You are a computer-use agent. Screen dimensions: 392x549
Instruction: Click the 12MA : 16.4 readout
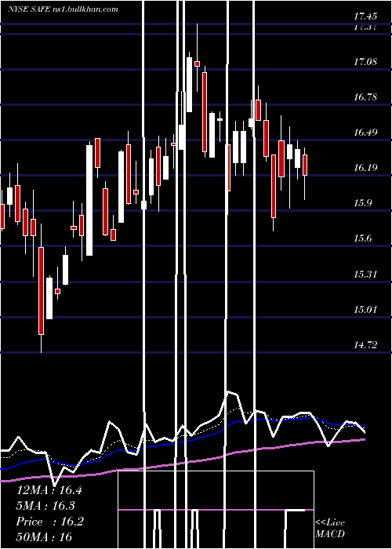49,490
